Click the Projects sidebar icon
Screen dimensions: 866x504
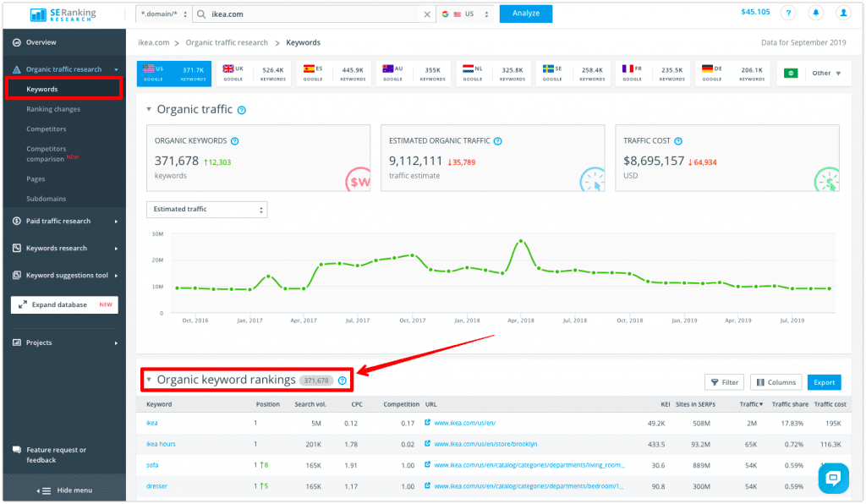point(17,342)
